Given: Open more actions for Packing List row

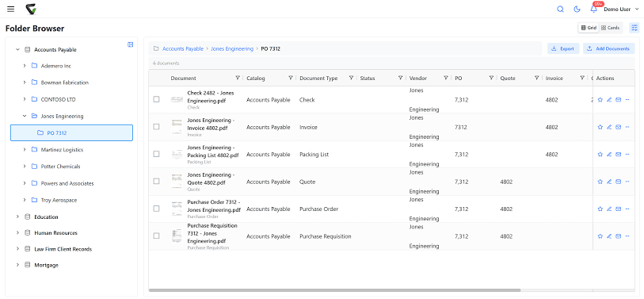Looking at the screenshot, I should pyautogui.click(x=627, y=154).
